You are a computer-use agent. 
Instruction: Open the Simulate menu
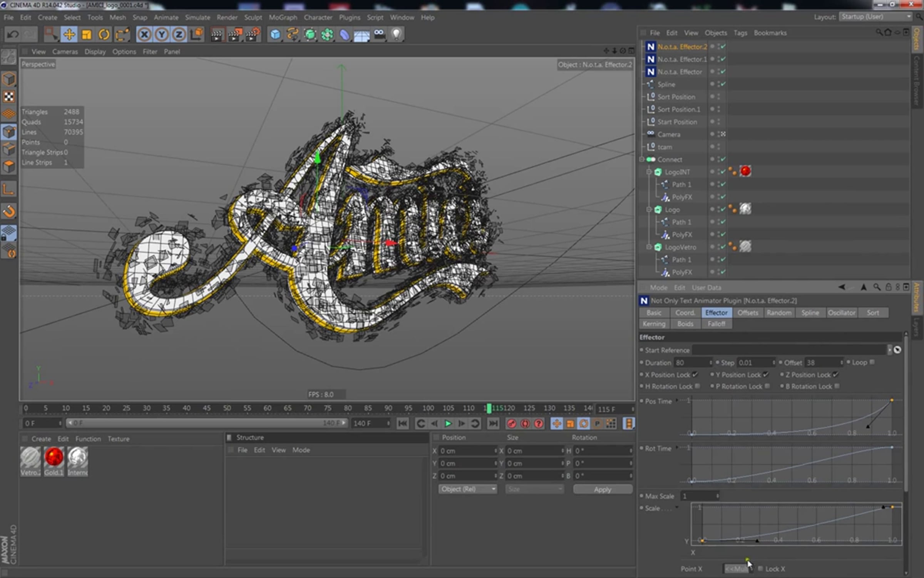click(x=198, y=17)
